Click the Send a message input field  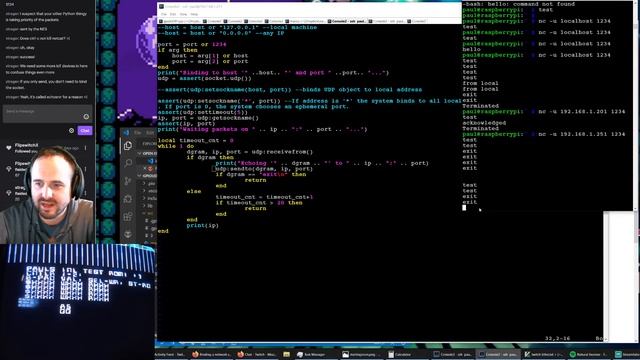(47, 114)
